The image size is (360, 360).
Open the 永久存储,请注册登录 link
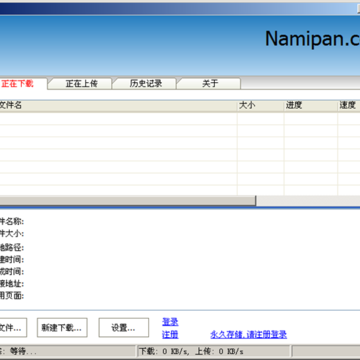point(248,334)
